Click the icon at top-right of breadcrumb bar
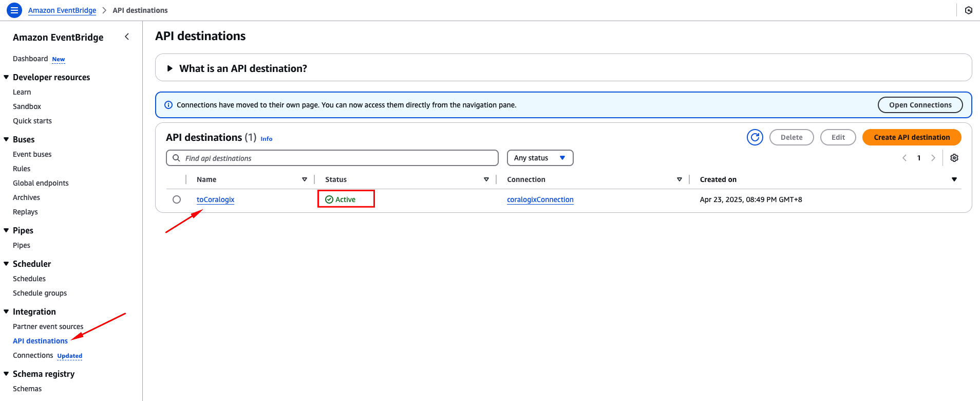This screenshot has width=980, height=401. pyautogui.click(x=968, y=10)
